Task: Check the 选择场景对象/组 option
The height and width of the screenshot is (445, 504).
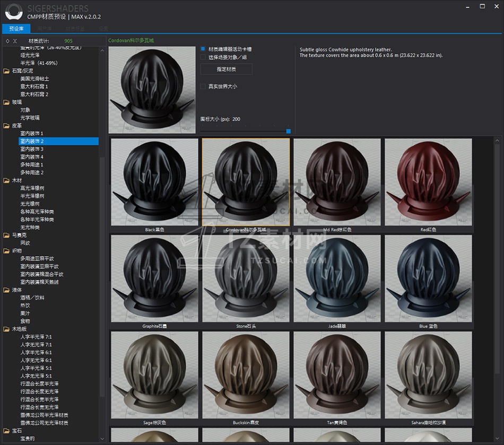Action: point(203,57)
